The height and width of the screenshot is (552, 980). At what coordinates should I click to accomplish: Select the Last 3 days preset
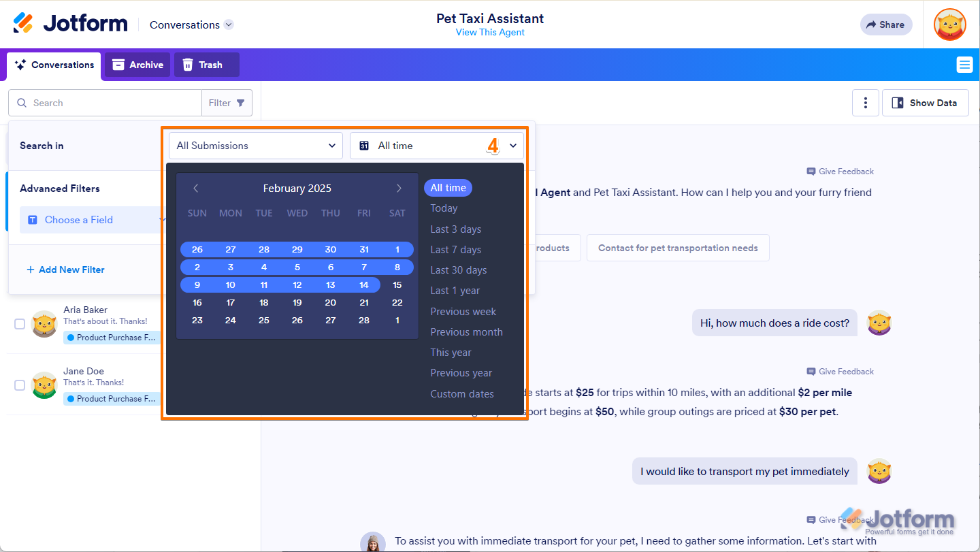point(456,229)
